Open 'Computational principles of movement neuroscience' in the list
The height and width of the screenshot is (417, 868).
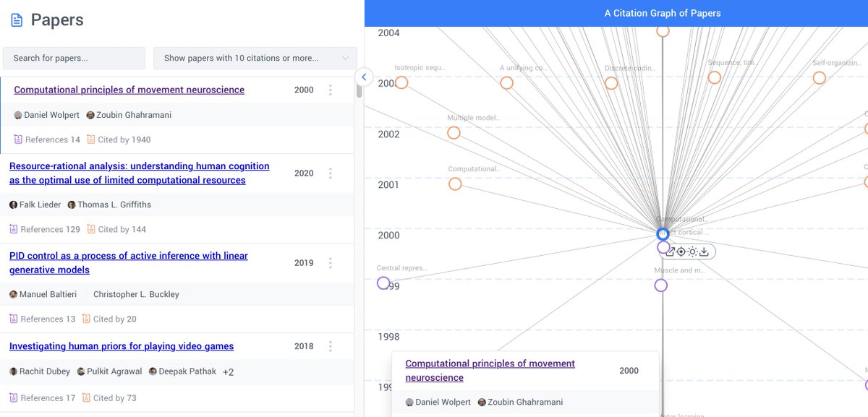coord(129,90)
